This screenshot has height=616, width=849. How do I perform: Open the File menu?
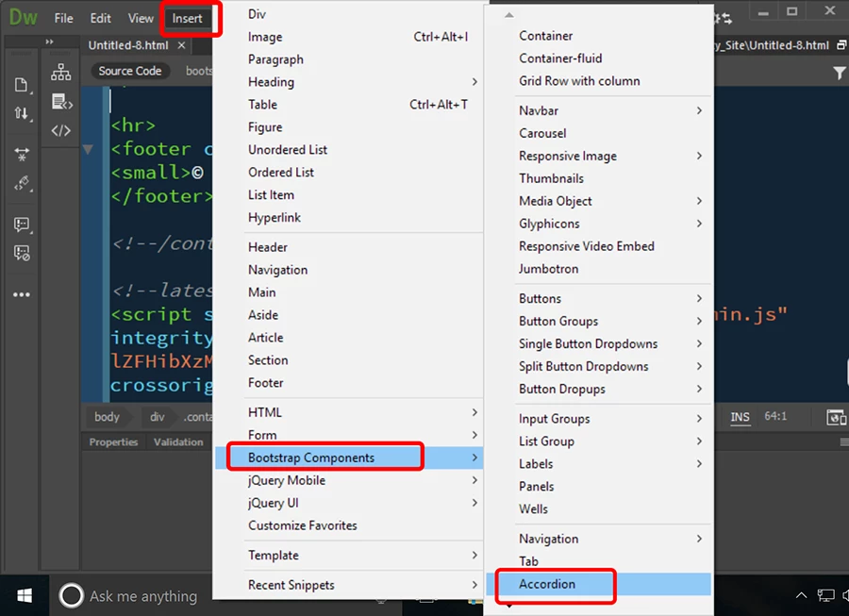coord(63,19)
